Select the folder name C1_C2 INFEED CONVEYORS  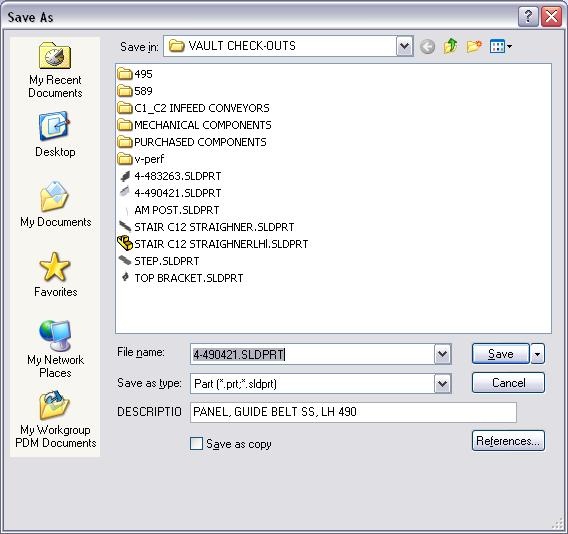pyautogui.click(x=202, y=108)
